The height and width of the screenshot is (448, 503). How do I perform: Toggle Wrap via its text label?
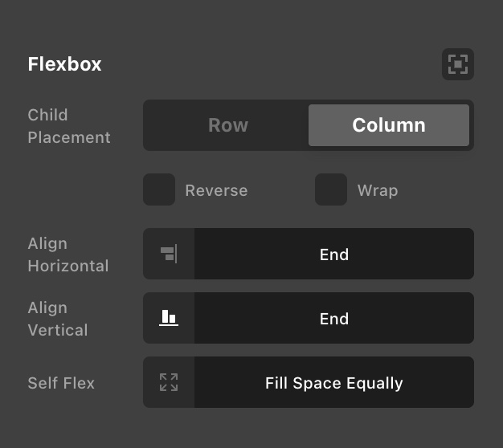378,190
